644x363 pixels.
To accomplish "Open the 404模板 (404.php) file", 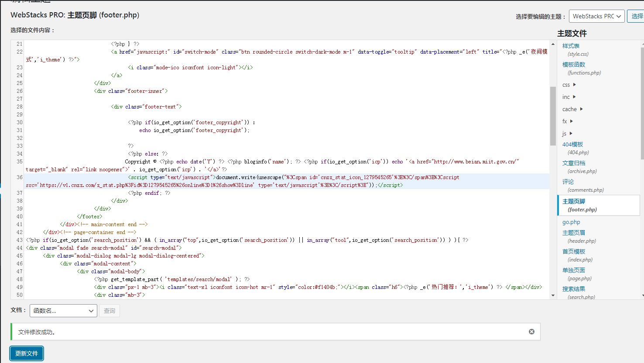I will [572, 144].
